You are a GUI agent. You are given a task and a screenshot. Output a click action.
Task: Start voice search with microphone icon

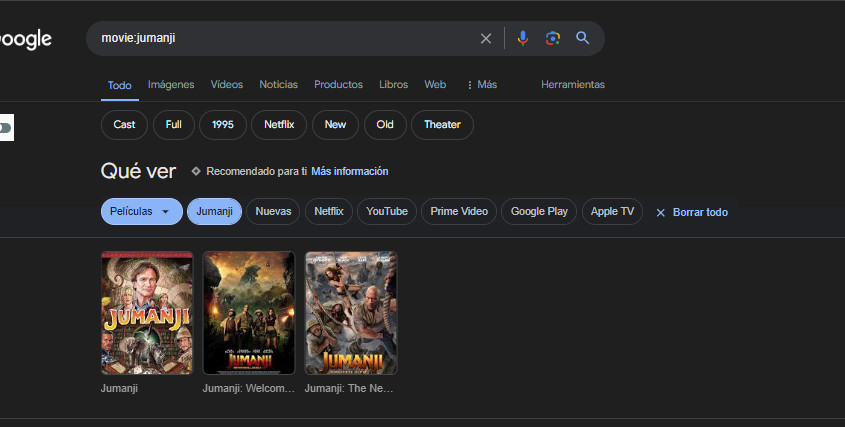point(522,39)
